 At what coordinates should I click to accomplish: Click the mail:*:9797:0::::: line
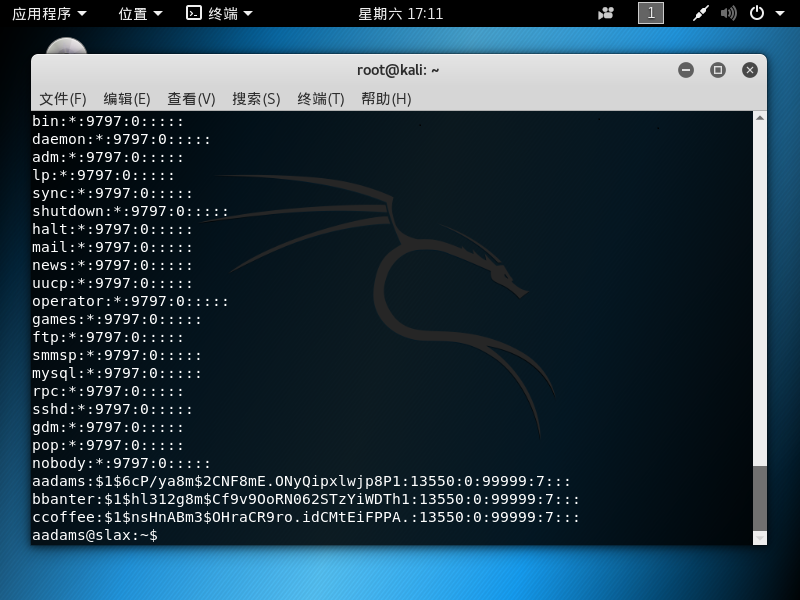[x=112, y=247]
